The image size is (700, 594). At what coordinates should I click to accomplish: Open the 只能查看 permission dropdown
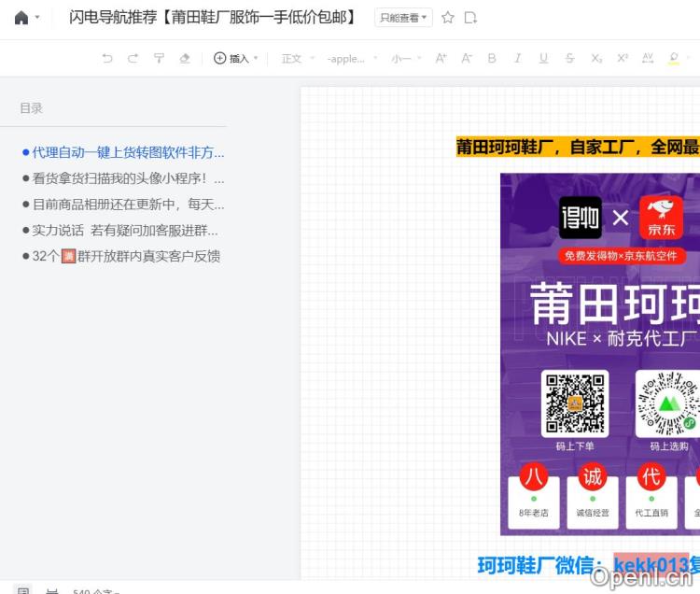point(403,18)
